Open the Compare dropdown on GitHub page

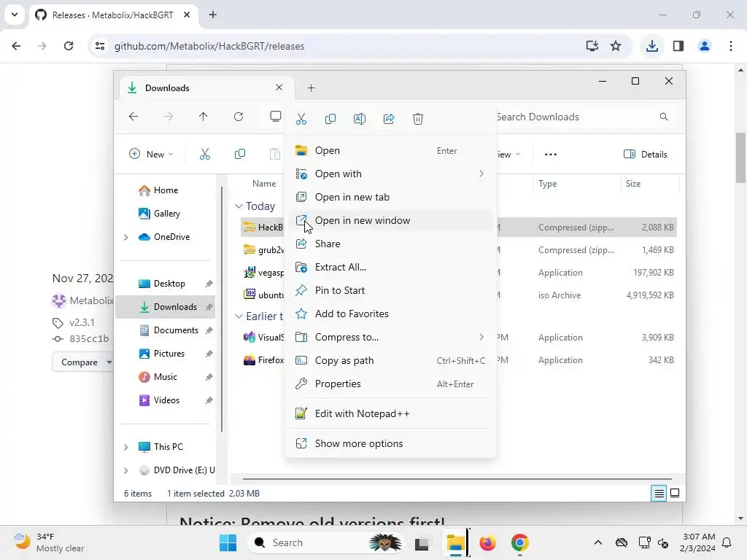(x=82, y=362)
